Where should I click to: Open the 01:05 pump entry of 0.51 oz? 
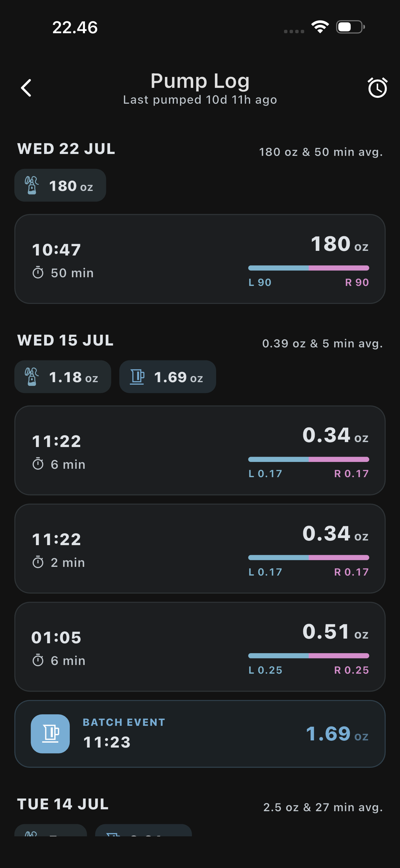pos(200,647)
